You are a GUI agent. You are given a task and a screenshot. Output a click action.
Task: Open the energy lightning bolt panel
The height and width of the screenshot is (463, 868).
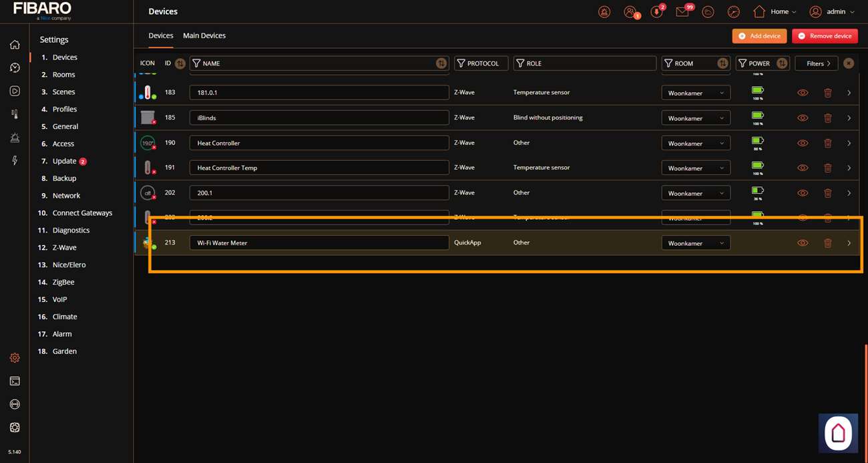tap(15, 161)
